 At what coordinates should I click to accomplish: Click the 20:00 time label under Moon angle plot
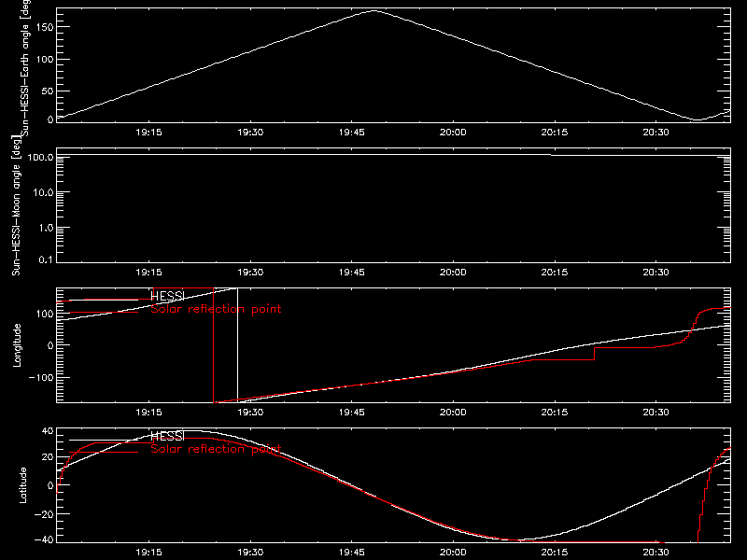[453, 273]
